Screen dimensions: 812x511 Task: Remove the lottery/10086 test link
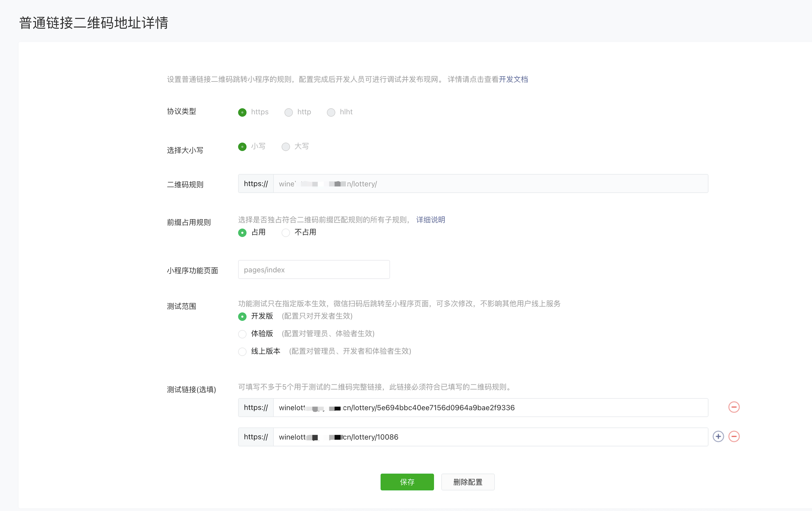(x=734, y=437)
